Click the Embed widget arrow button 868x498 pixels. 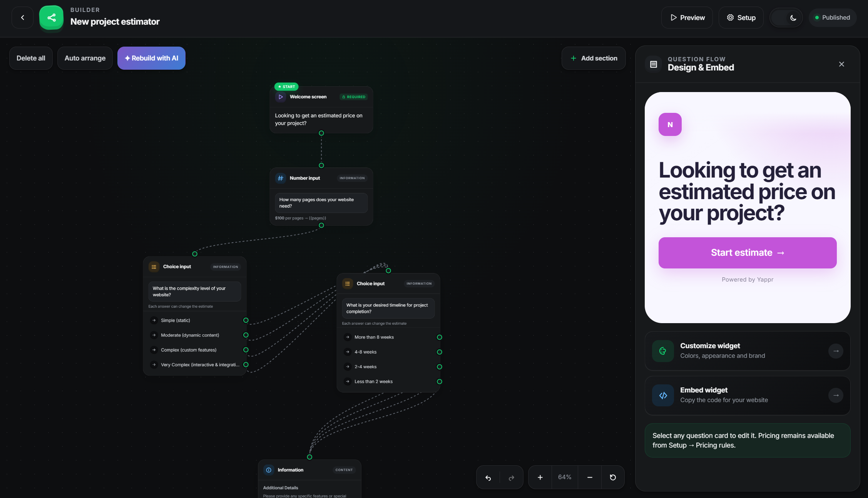(836, 396)
